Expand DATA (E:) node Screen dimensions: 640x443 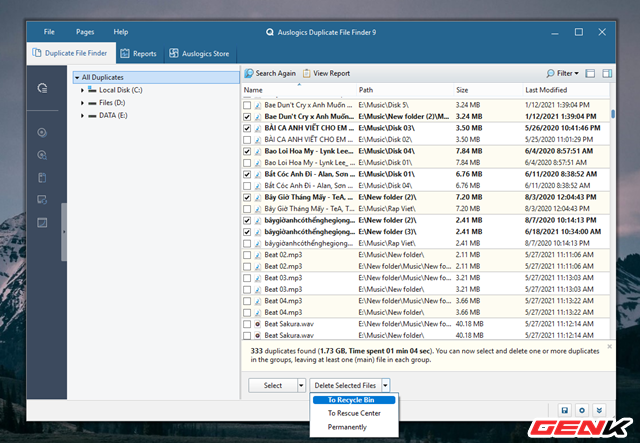coord(82,116)
